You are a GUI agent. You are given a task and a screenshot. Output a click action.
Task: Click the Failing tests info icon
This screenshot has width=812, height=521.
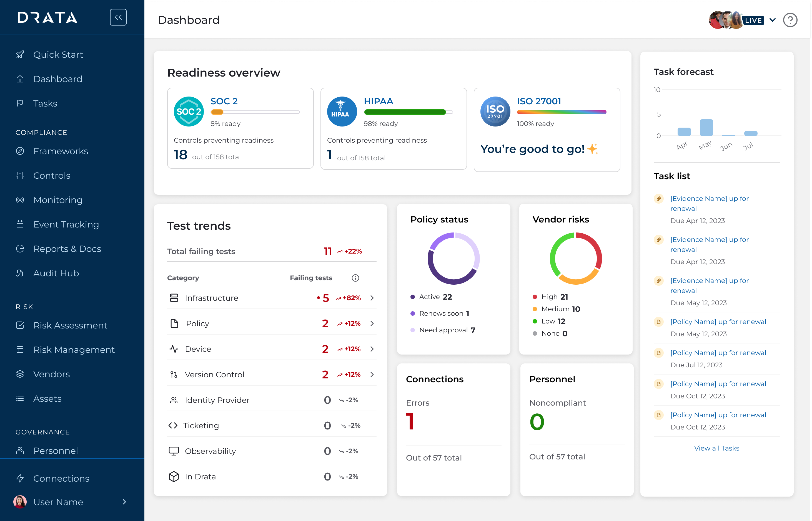[355, 278]
